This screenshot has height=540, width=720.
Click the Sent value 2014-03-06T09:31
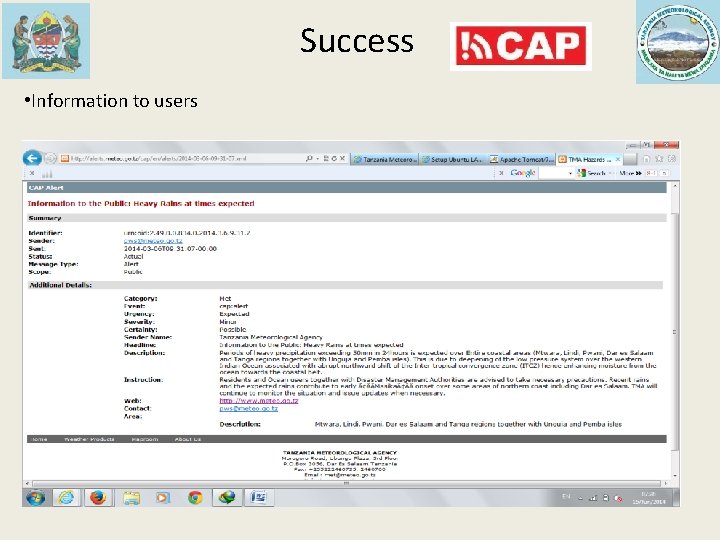(170, 248)
